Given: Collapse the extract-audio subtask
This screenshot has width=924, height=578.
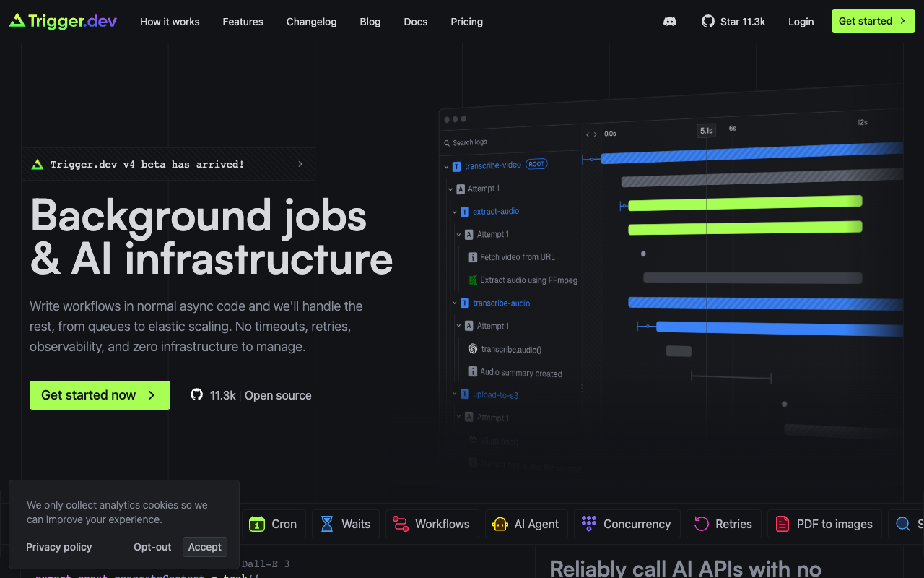Looking at the screenshot, I should tap(454, 211).
